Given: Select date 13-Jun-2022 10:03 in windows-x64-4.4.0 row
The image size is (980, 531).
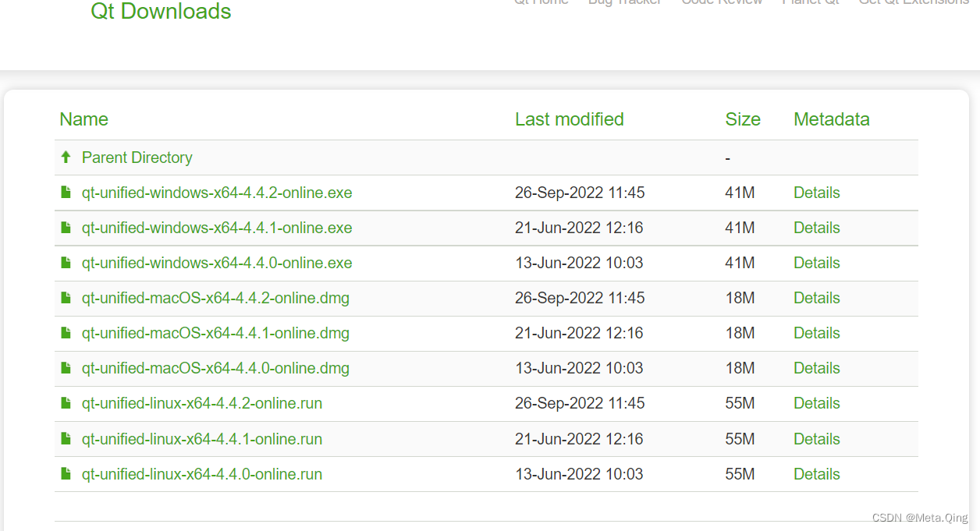Looking at the screenshot, I should pyautogui.click(x=579, y=263).
